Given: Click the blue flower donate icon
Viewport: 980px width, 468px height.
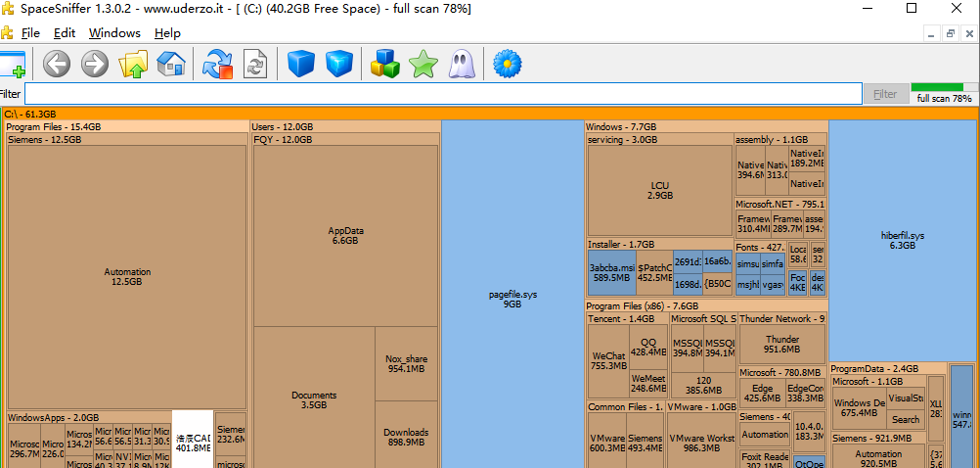Looking at the screenshot, I should coord(507,64).
